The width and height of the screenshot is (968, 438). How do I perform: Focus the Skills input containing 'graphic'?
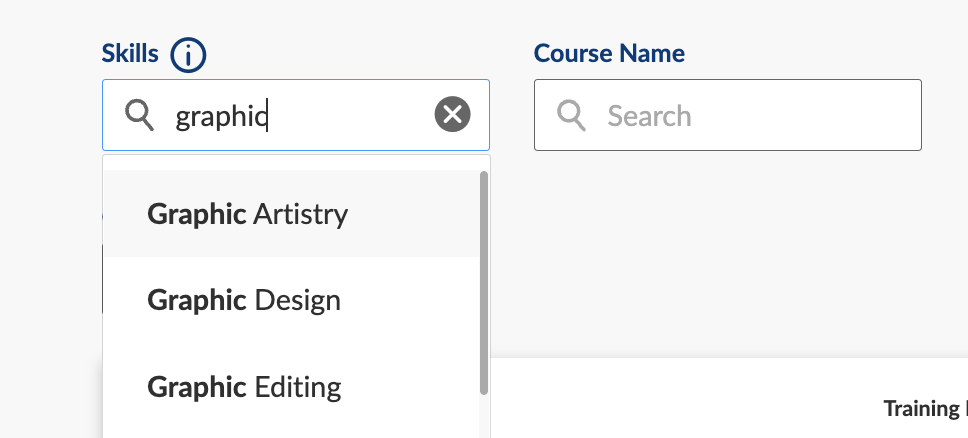coord(300,116)
